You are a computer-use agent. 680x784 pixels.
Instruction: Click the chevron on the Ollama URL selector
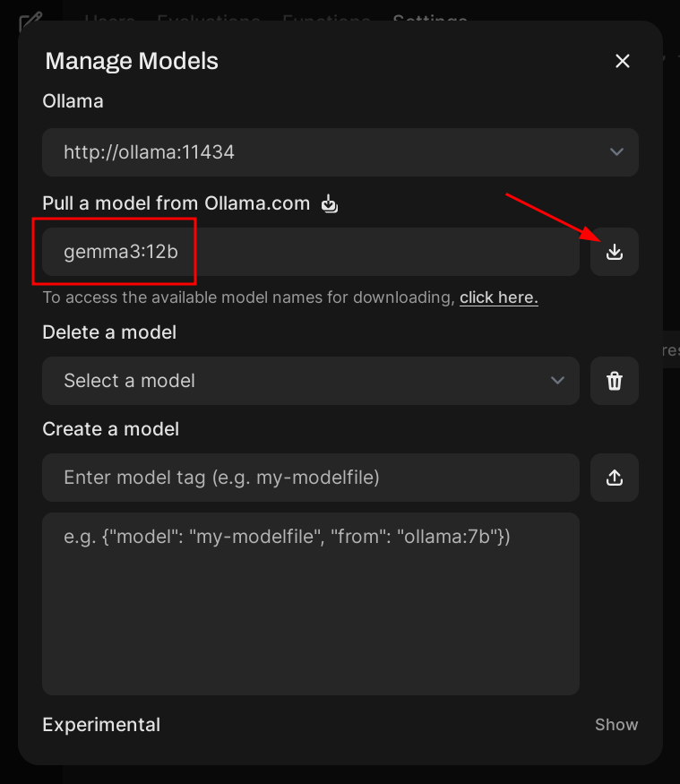[616, 152]
